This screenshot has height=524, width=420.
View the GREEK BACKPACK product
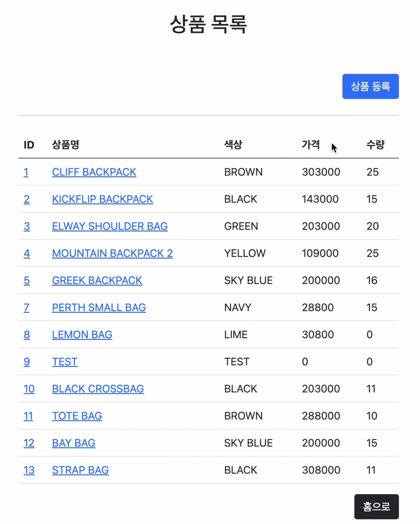coord(97,280)
